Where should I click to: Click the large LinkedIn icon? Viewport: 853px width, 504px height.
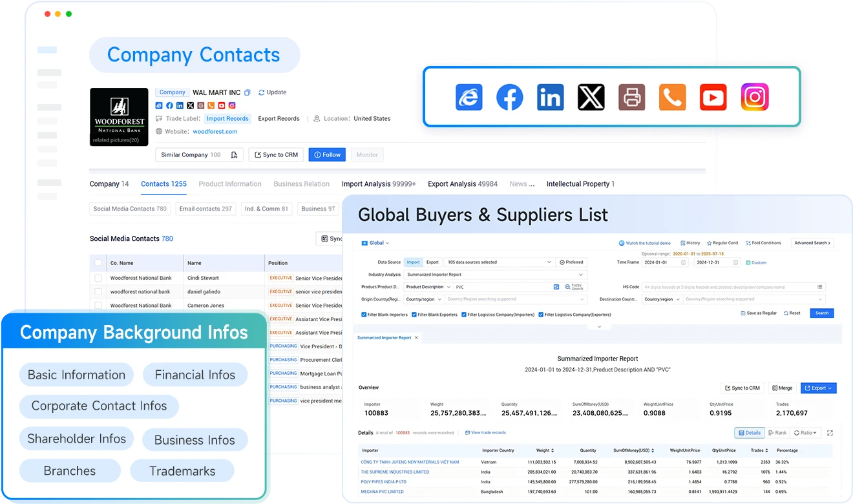[551, 97]
